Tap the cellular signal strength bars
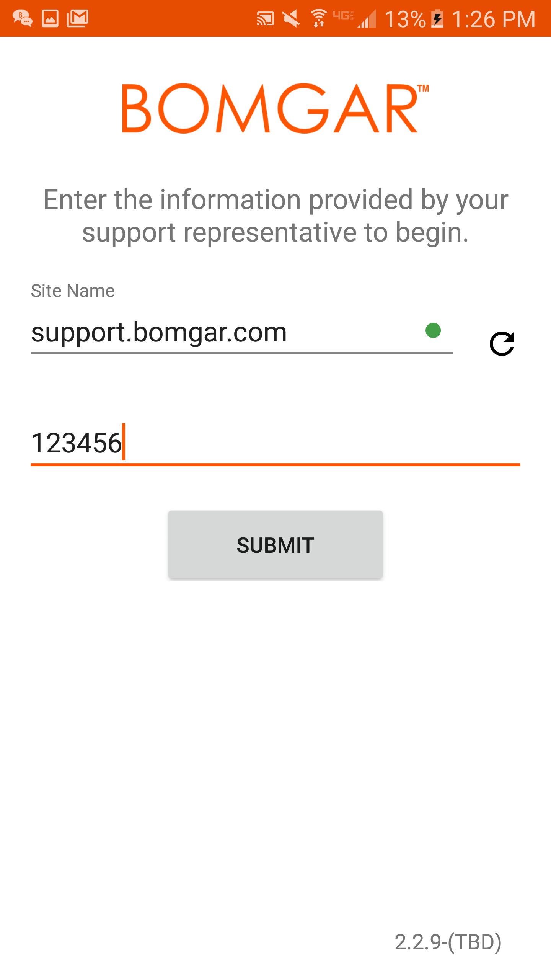The image size is (551, 980). click(x=367, y=19)
